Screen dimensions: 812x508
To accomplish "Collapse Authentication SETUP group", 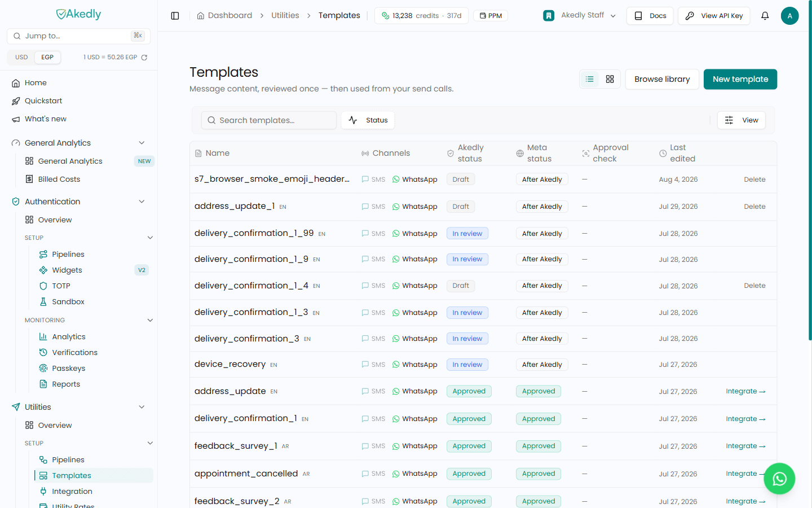I will (x=150, y=238).
